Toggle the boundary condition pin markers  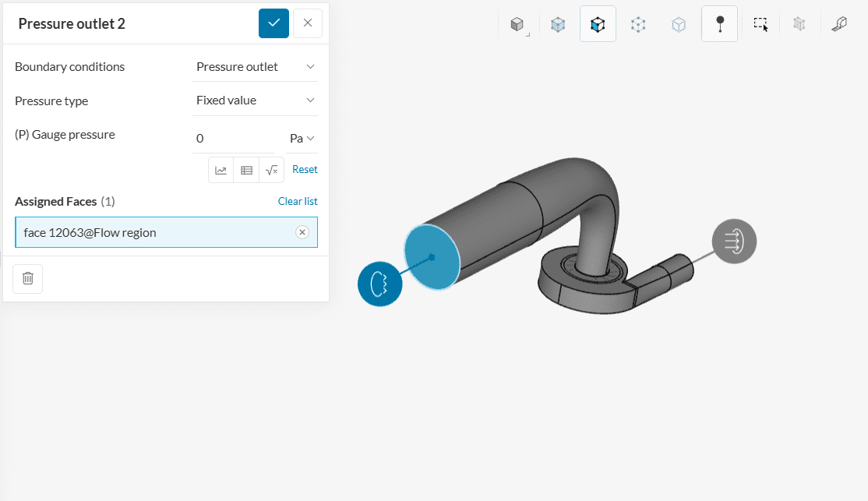click(x=719, y=25)
